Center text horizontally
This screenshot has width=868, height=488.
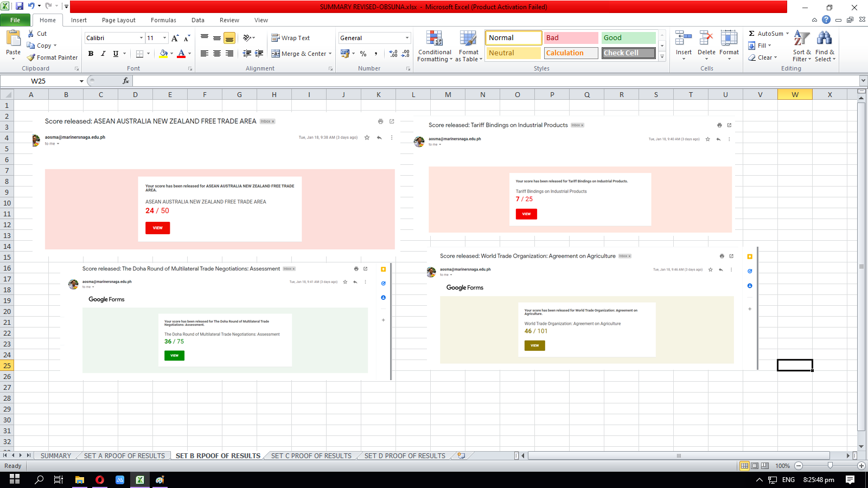[x=217, y=54]
